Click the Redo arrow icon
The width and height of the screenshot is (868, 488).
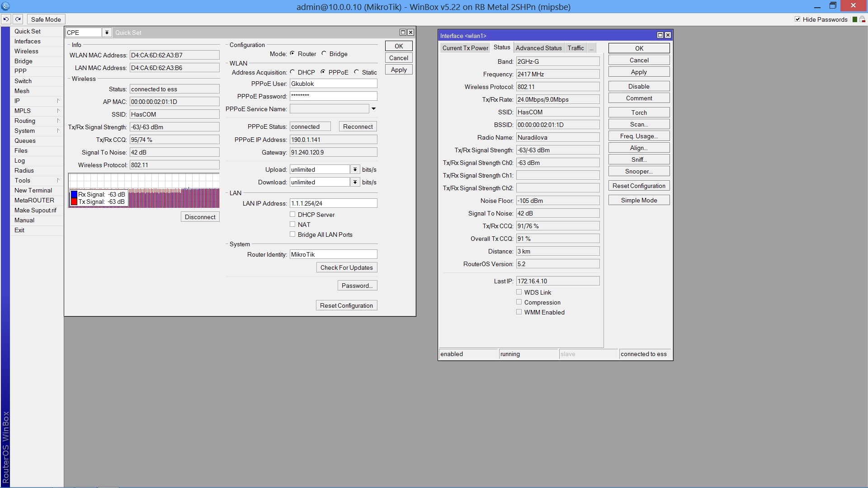pos(18,19)
